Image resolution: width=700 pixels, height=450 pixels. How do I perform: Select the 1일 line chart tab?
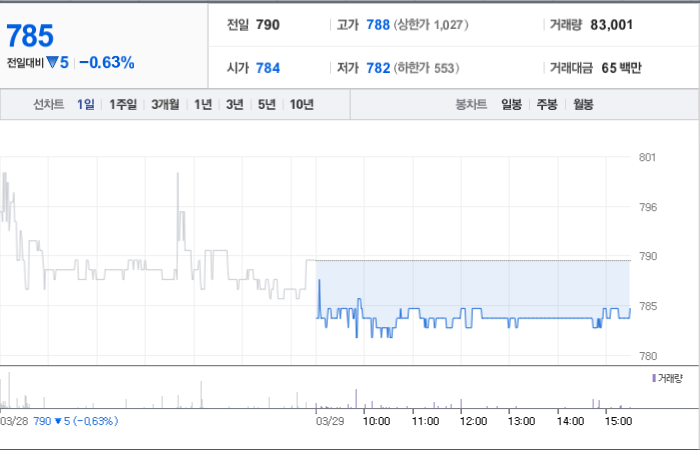(86, 104)
